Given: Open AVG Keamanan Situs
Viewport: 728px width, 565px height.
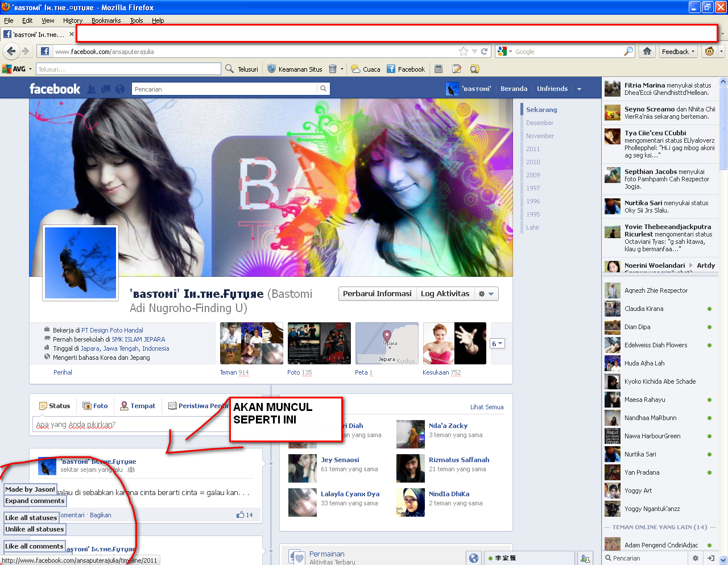Looking at the screenshot, I should coord(295,69).
